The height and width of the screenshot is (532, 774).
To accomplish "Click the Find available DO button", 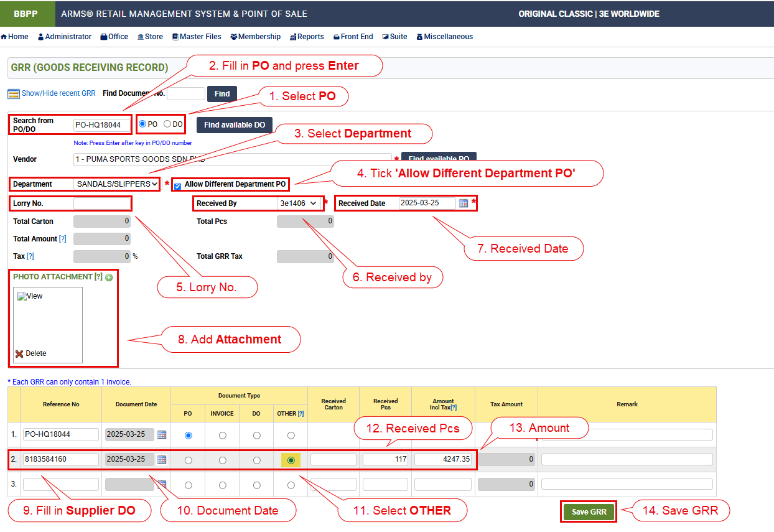I will click(234, 125).
